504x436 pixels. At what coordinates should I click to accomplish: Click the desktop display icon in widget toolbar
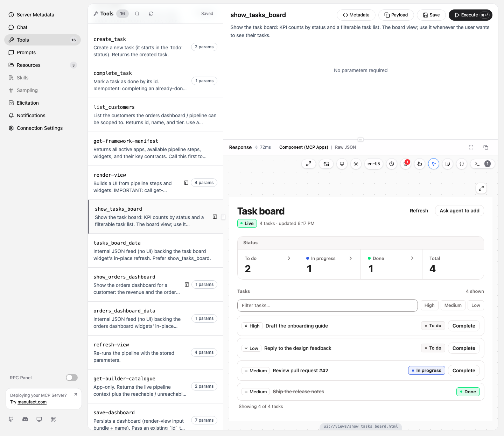point(342,164)
